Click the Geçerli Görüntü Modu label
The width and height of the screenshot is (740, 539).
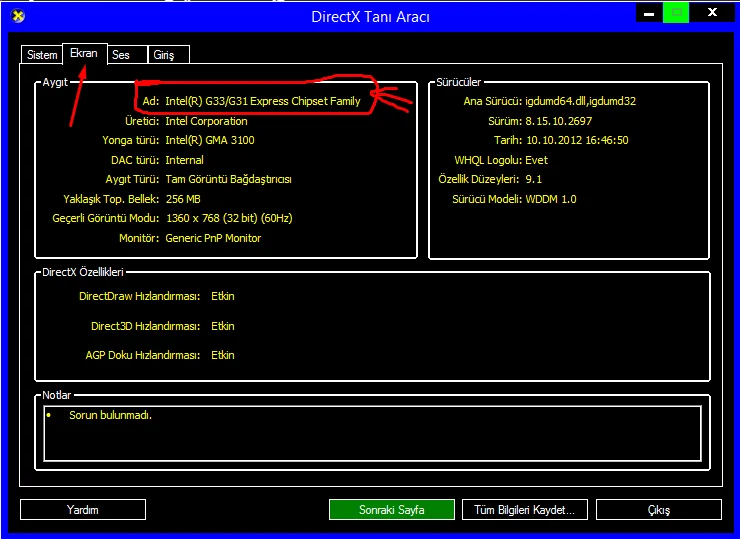click(106, 218)
